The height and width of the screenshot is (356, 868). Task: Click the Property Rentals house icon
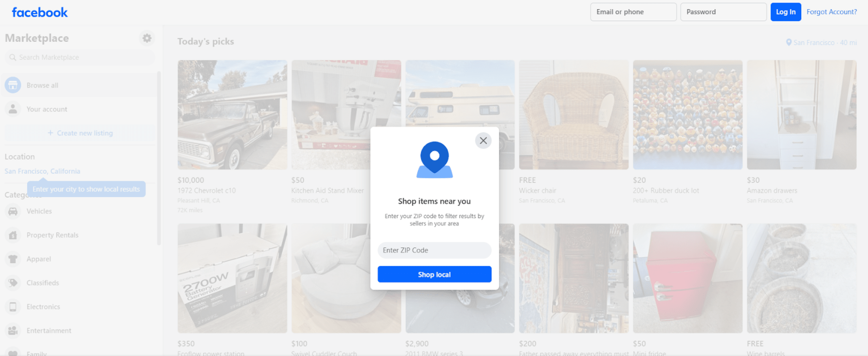(x=13, y=235)
